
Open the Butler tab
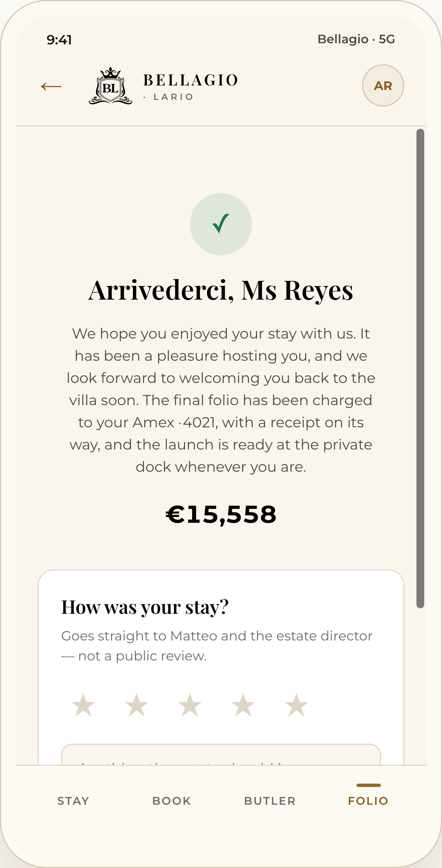pos(270,801)
